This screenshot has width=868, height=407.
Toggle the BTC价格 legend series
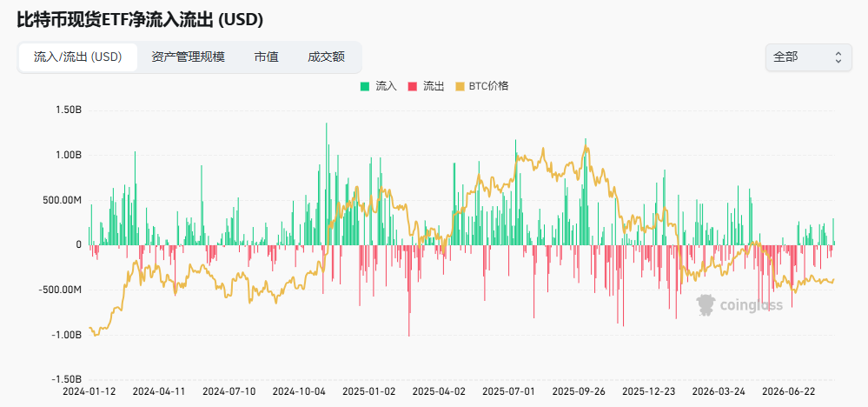pyautogui.click(x=481, y=86)
